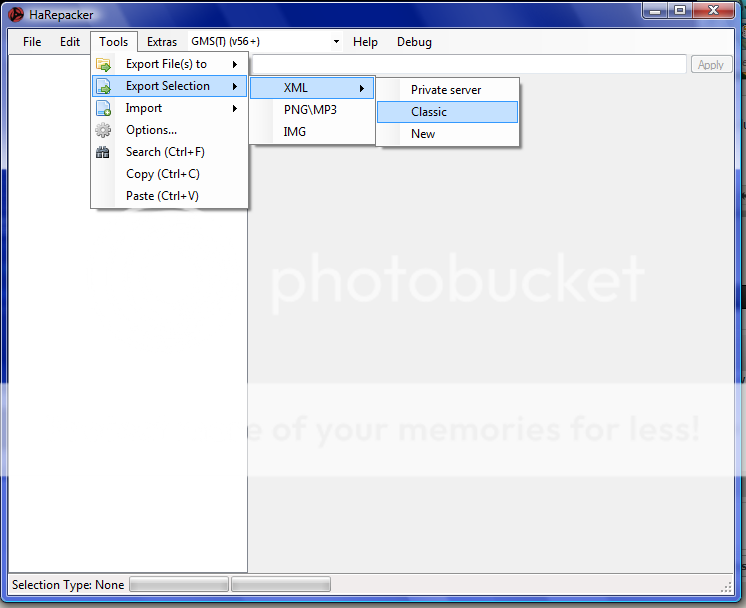Screen dimensions: 746x608
Task: Click the Export Selection green arrow icon
Action: coord(103,87)
